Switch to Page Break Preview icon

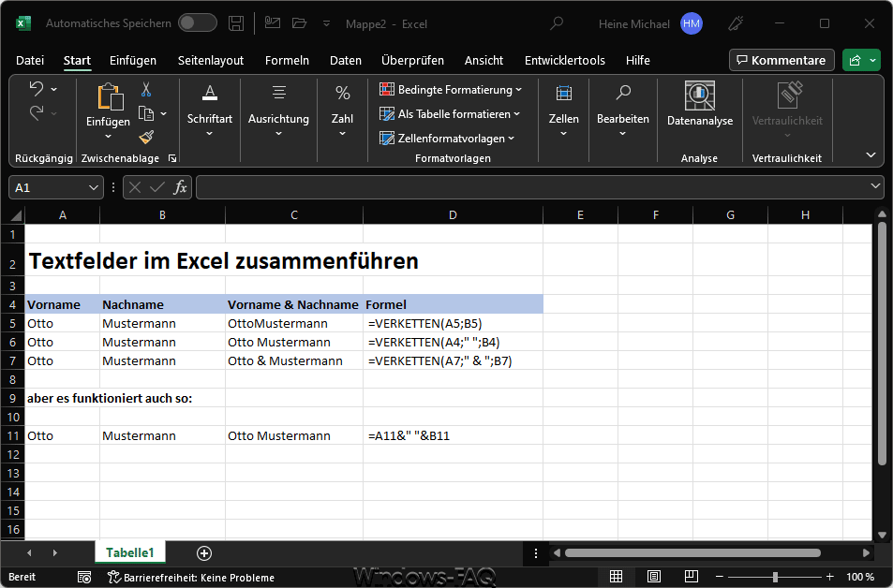[692, 577]
